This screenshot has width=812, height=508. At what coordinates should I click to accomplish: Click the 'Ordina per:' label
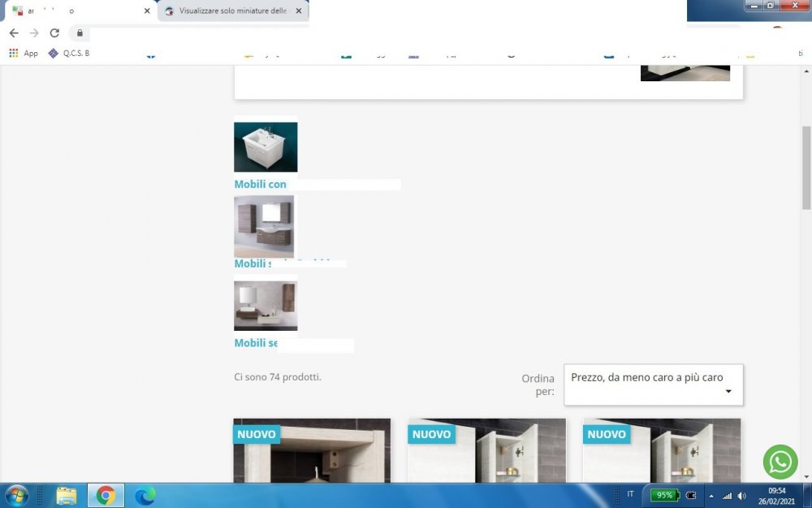click(x=538, y=384)
